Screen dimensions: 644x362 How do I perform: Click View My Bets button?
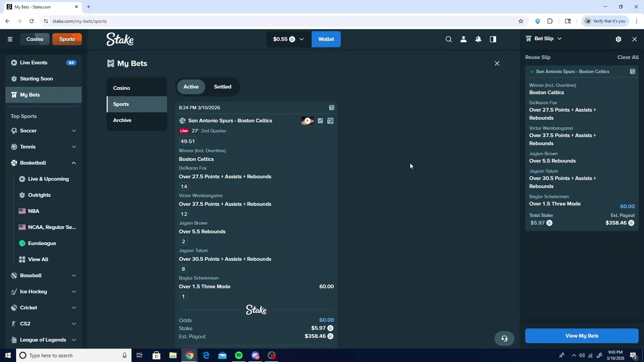[x=582, y=336]
